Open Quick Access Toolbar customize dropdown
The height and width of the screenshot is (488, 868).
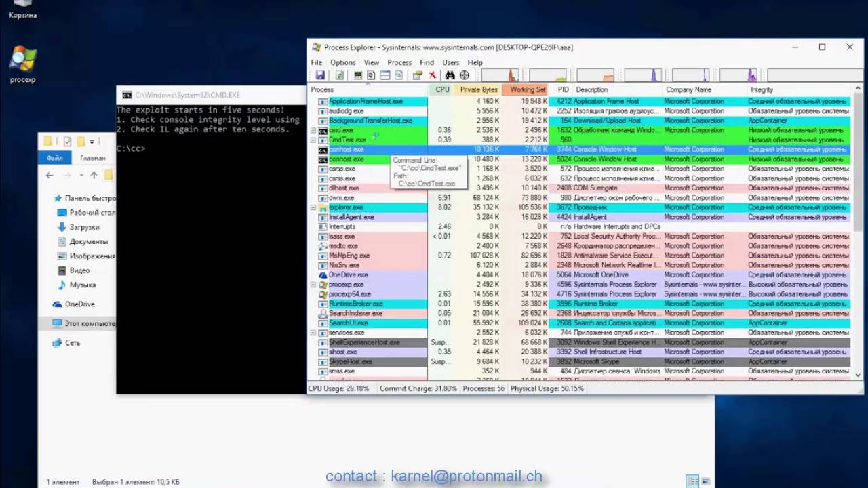click(92, 142)
